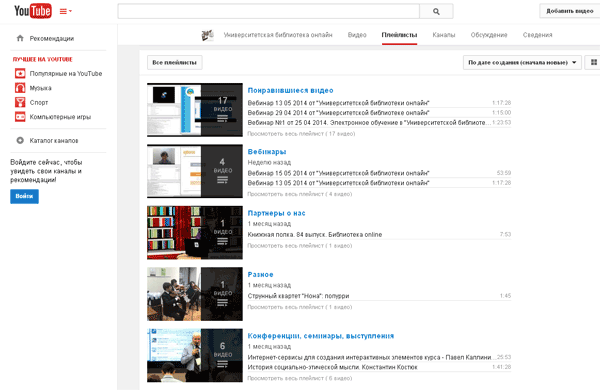Expand the sort by creation date dropdown
Viewport: 600px width, 390px height.
pyautogui.click(x=522, y=62)
